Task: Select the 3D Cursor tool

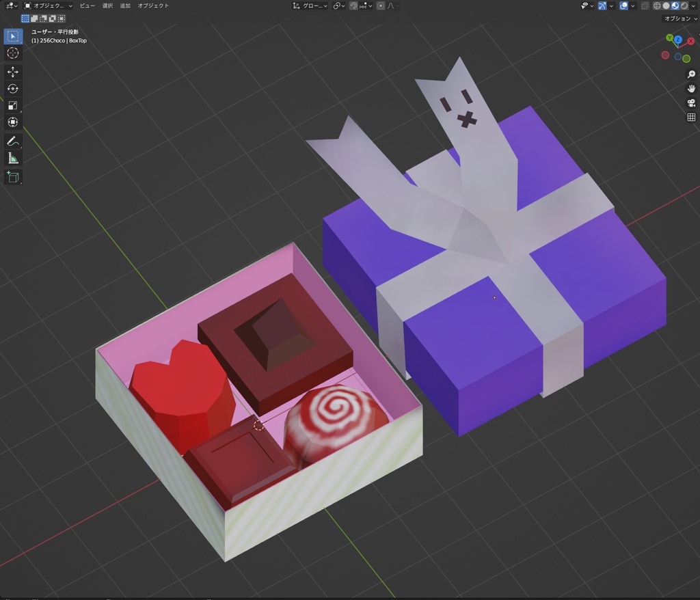Action: 13,53
